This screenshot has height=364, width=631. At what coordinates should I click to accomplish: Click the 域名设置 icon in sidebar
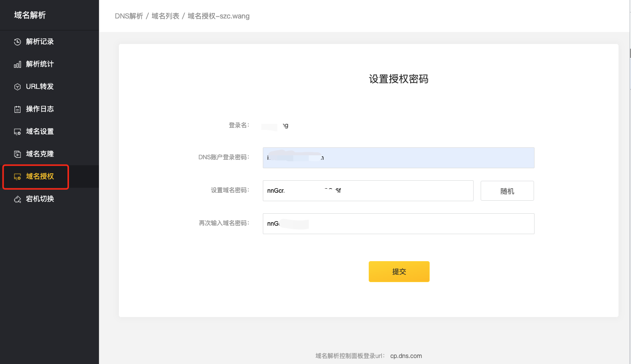click(17, 132)
